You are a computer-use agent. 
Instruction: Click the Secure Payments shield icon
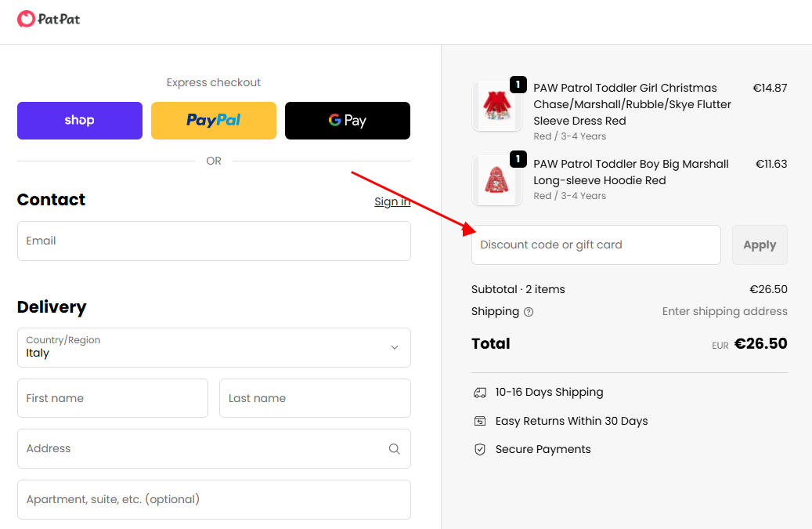click(x=480, y=450)
